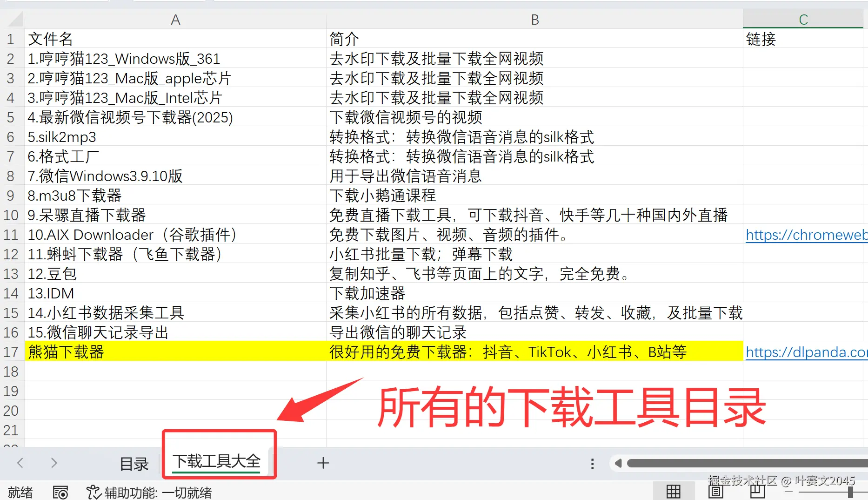Screen dimensions: 868x500
Task: Select cell 2.哼哼猫123_Mac版_apple芯片
Action: [175, 78]
